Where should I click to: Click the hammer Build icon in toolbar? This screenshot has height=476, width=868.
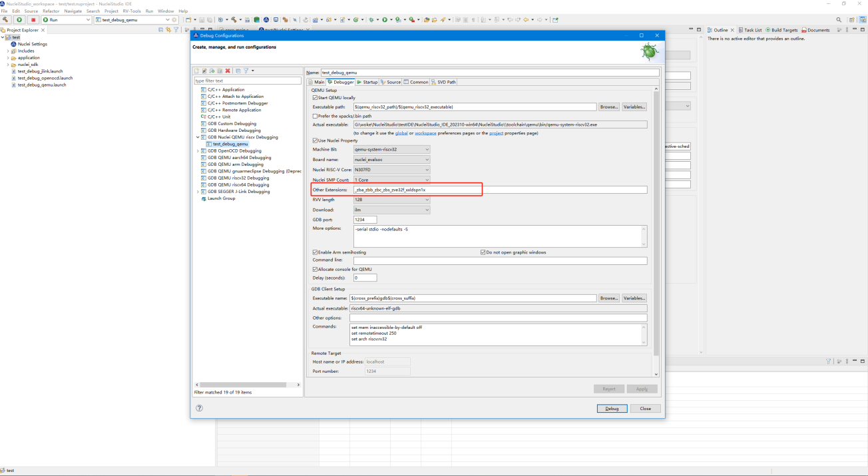5,20
